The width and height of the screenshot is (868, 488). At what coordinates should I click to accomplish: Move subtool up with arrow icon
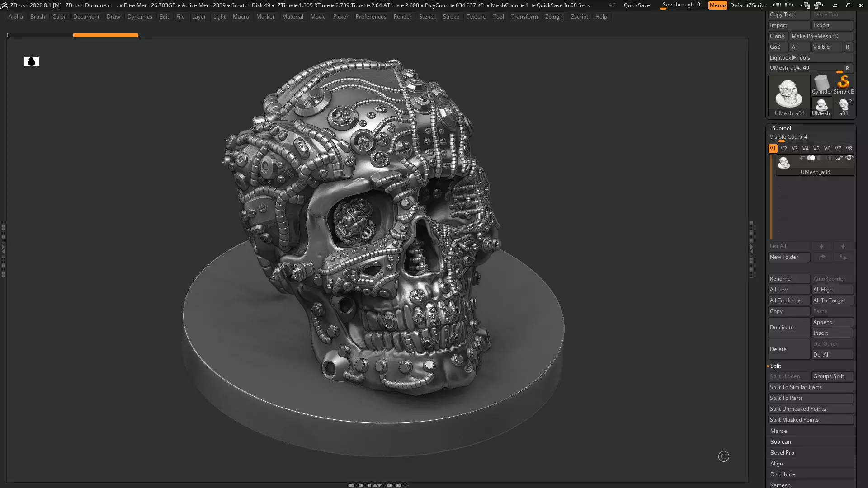821,246
